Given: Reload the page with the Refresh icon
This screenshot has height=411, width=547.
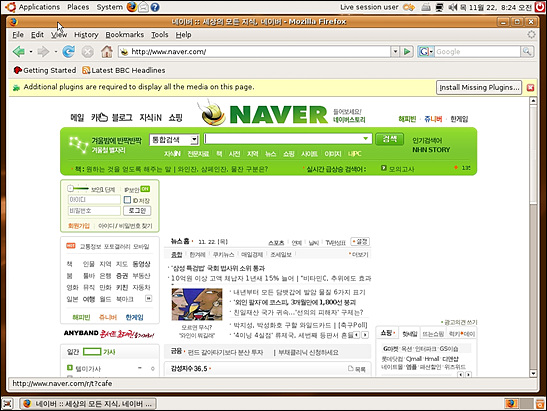Looking at the screenshot, I should [x=68, y=52].
